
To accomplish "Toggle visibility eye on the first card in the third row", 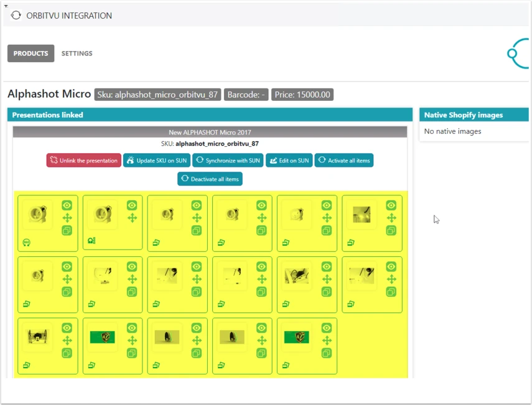I will [x=67, y=328].
